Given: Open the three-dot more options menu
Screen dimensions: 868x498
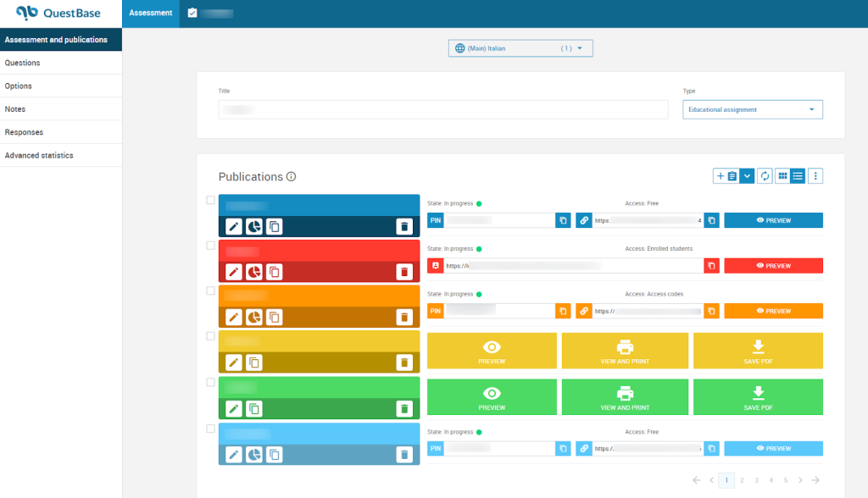Looking at the screenshot, I should 815,176.
